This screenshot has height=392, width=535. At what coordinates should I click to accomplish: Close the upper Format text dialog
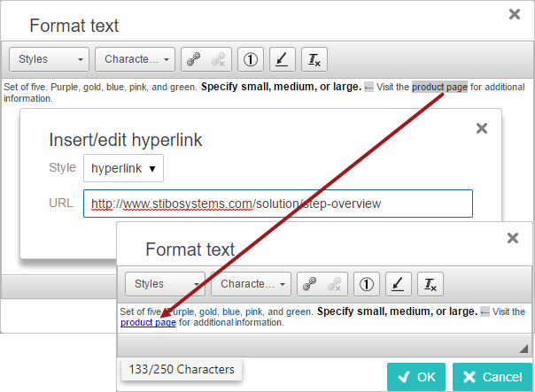(x=515, y=14)
